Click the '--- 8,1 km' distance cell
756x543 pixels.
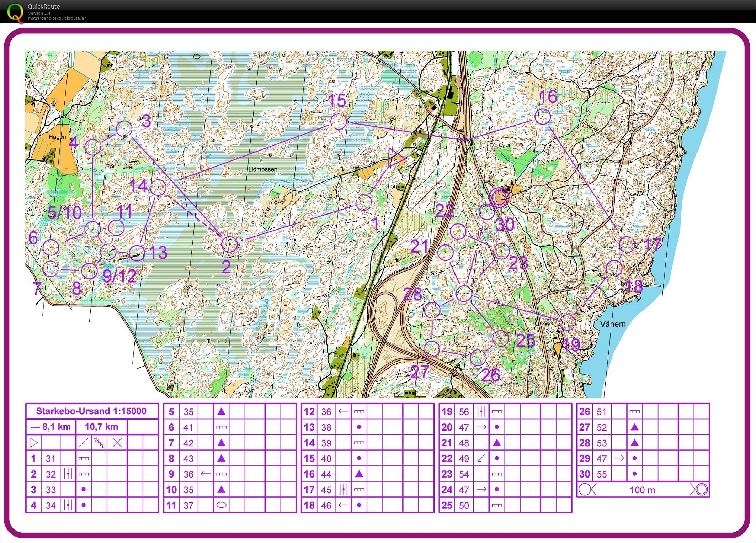[51, 427]
